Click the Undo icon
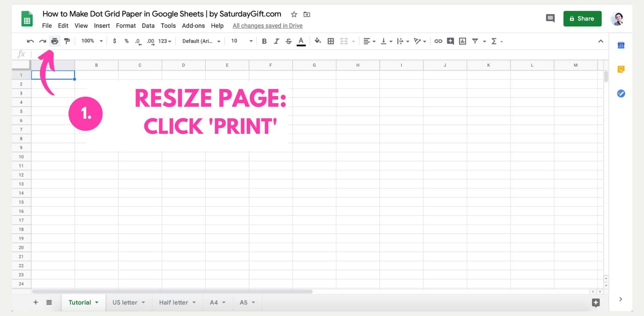Image resolution: width=644 pixels, height=316 pixels. (x=30, y=41)
